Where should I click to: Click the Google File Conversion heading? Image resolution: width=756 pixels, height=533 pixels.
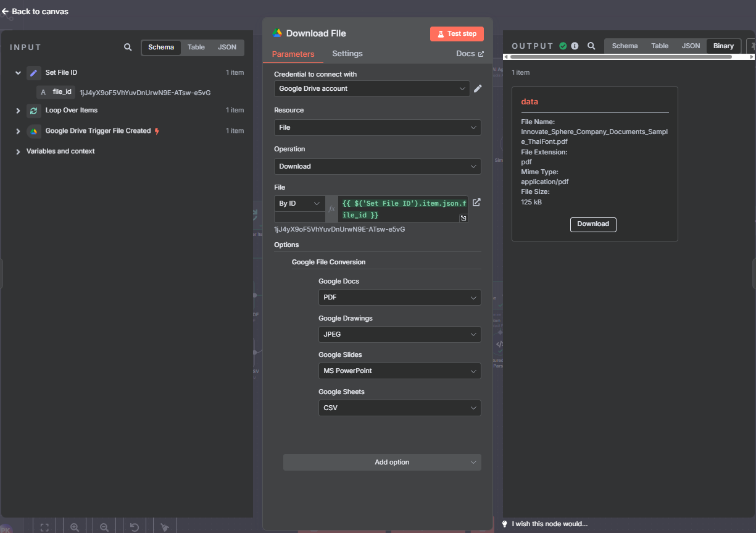[x=328, y=262]
